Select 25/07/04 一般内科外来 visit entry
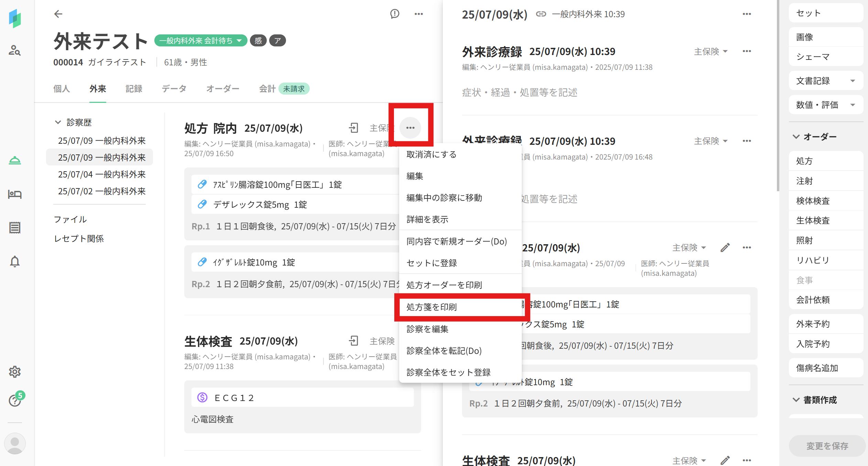Screen dimensions: 868x466 [x=101, y=174]
